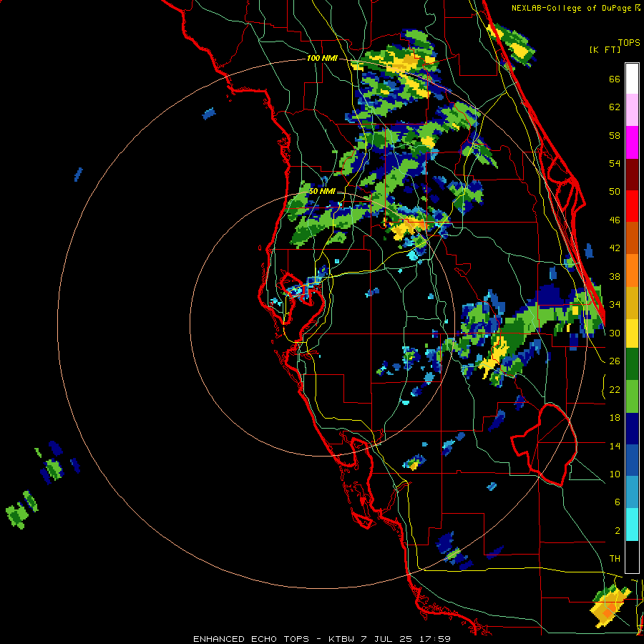Pick the dark maroon swatch on the scale
Image resolution: width=644 pixels, height=644 pixels.
[x=632, y=174]
